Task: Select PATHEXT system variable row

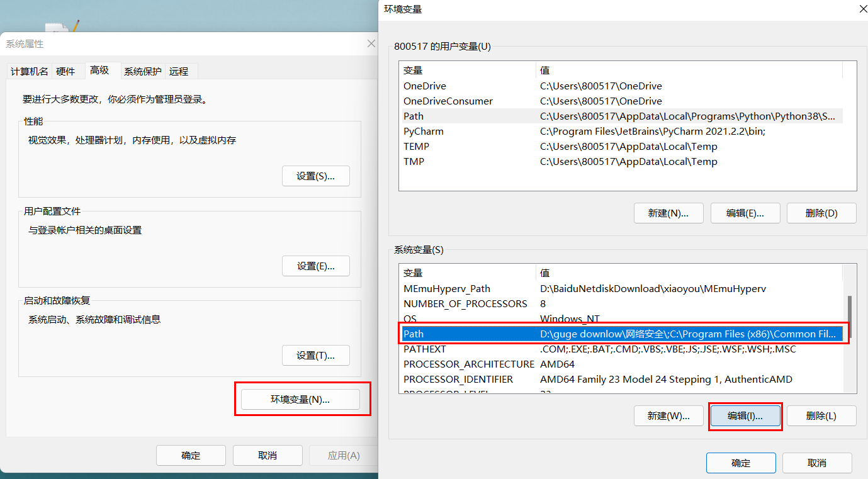Action: [x=621, y=349]
